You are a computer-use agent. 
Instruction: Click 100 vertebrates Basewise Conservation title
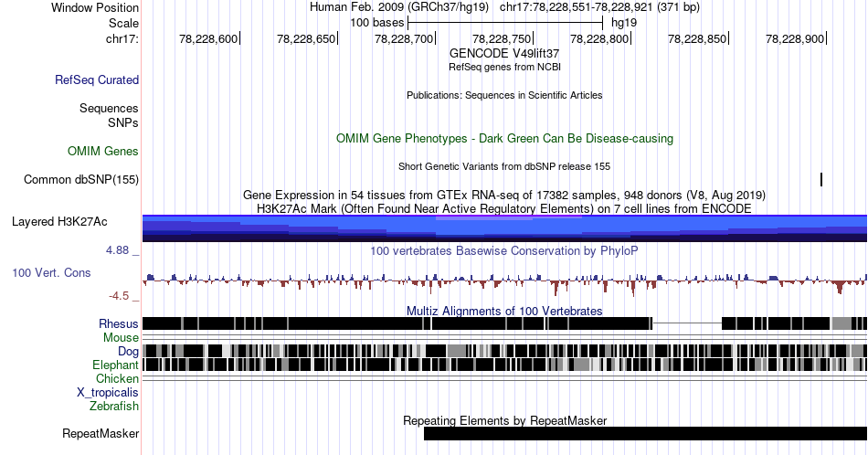click(504, 250)
